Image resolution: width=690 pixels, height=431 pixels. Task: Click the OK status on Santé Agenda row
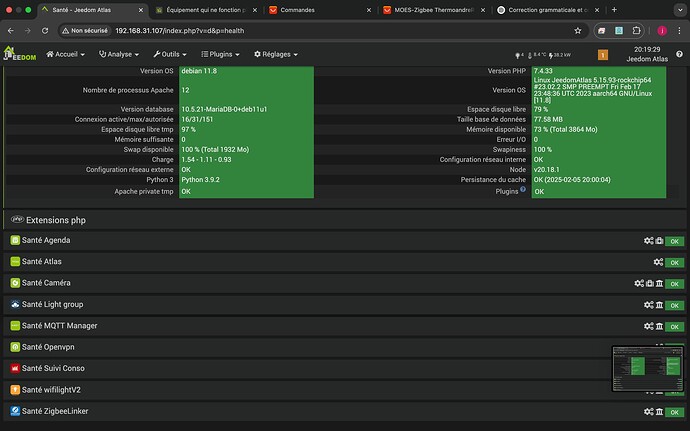[x=674, y=241]
